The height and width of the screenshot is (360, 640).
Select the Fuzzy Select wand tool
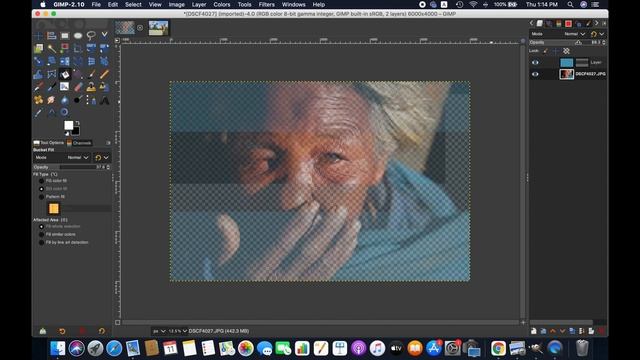pos(52,48)
